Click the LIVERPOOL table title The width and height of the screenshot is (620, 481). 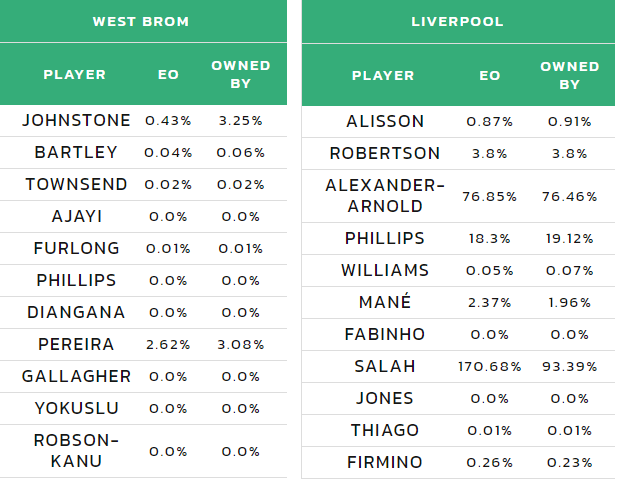coord(457,21)
